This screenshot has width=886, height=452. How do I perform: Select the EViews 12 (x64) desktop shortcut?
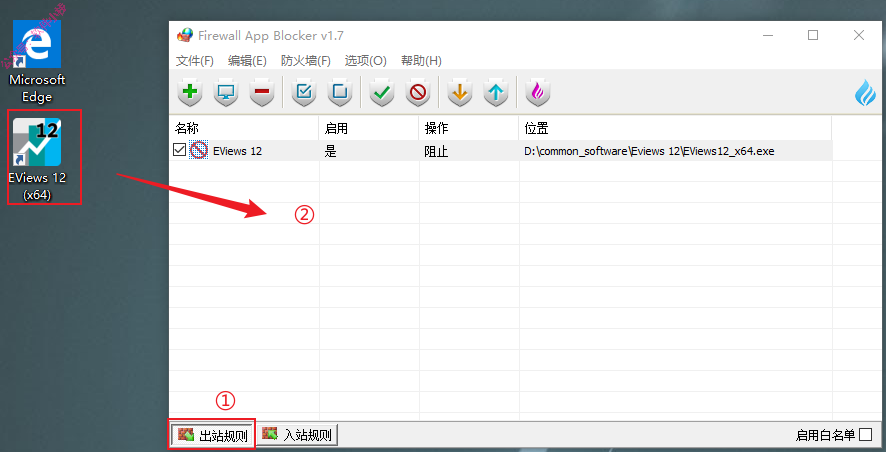click(37, 160)
